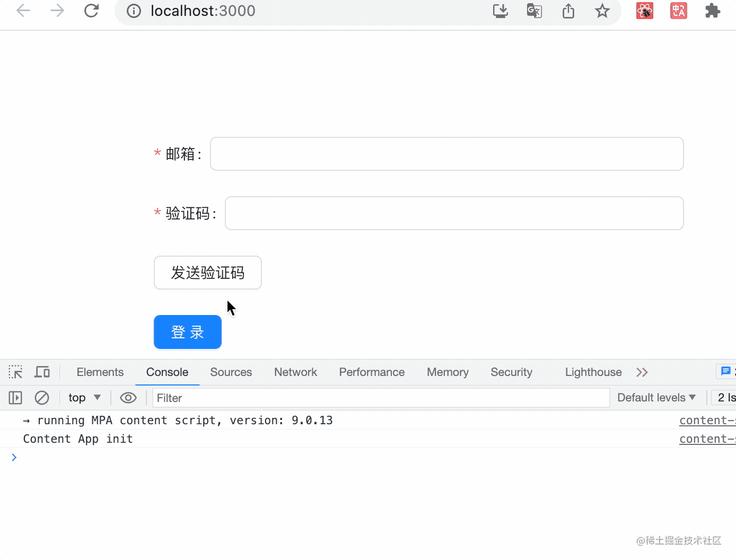Expand the Default levels dropdown
This screenshot has width=736, height=560.
point(656,398)
